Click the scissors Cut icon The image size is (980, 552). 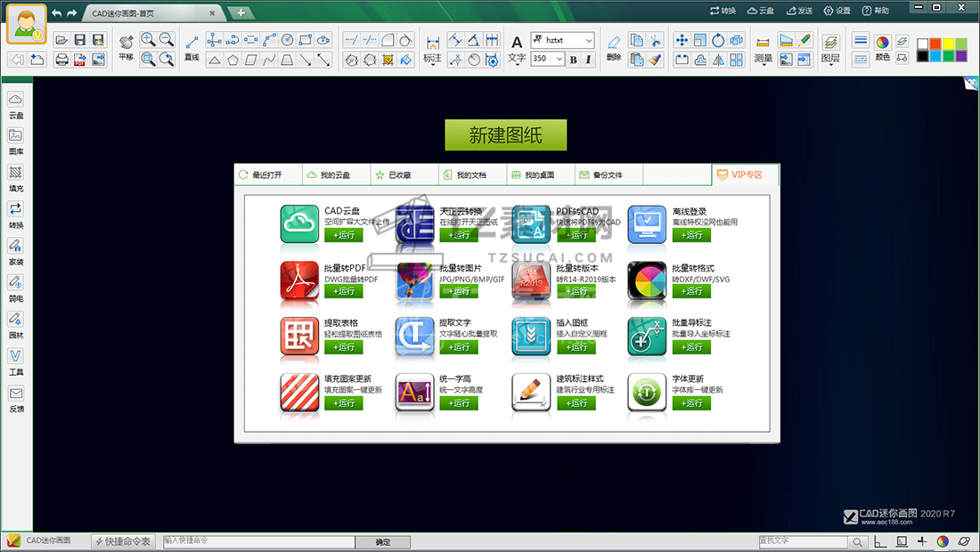coord(655,40)
